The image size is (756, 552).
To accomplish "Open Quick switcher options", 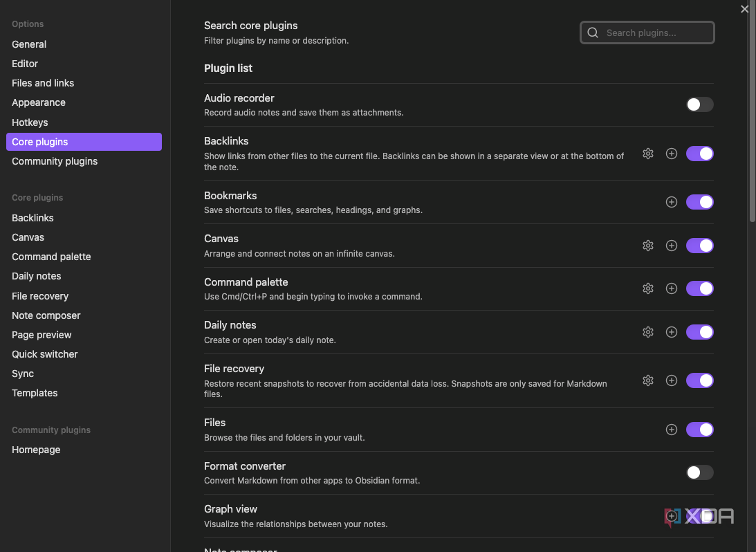I will tap(84, 354).
